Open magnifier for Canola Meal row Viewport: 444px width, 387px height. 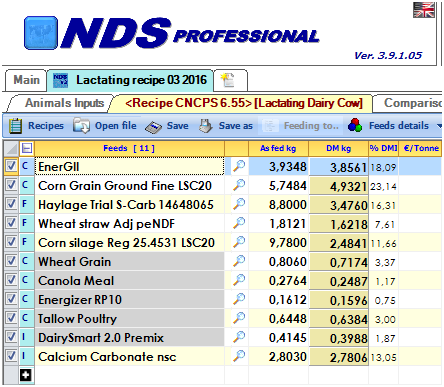tap(239, 280)
